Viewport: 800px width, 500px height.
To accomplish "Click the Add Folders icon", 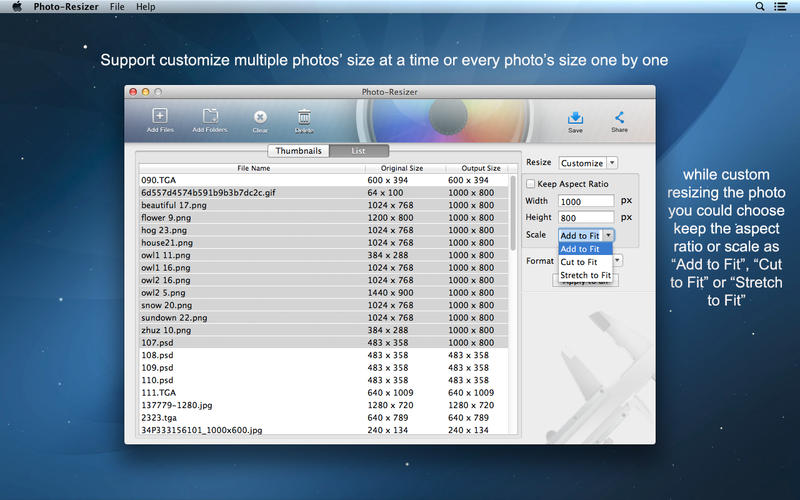I will click(210, 117).
